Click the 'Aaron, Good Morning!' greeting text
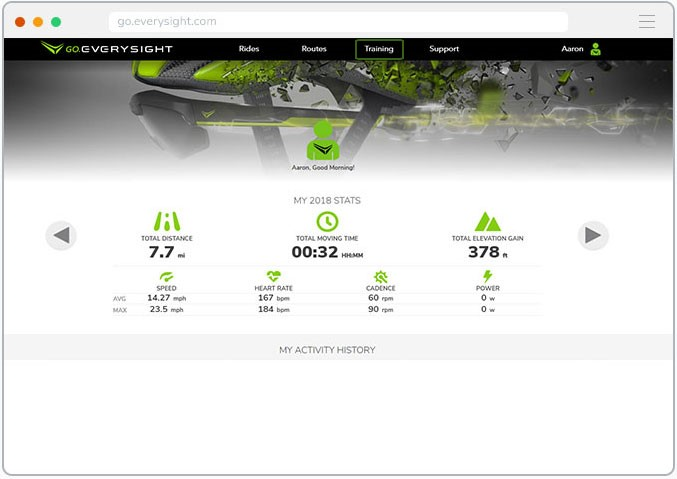This screenshot has width=677, height=479. pos(323,168)
